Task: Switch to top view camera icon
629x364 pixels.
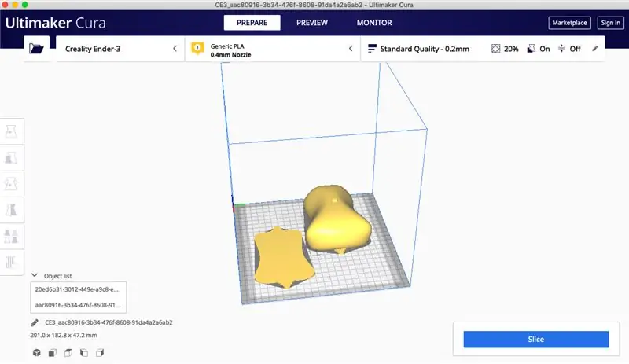Action: coord(68,353)
